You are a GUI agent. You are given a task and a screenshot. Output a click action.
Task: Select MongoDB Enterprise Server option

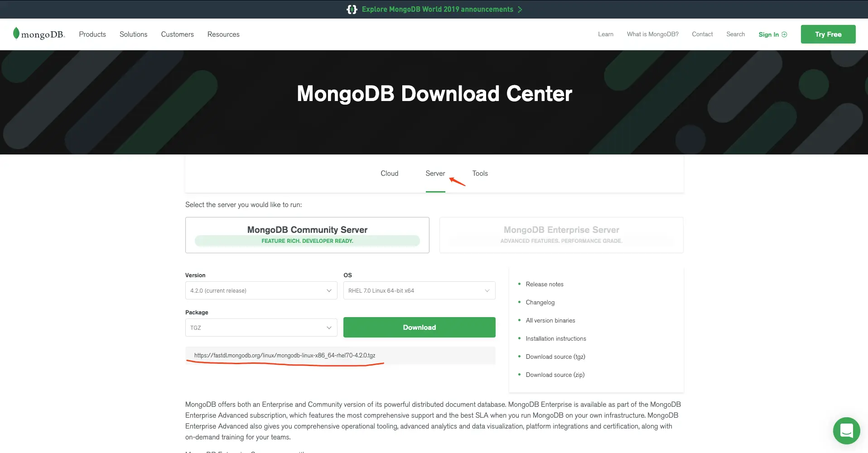point(561,235)
